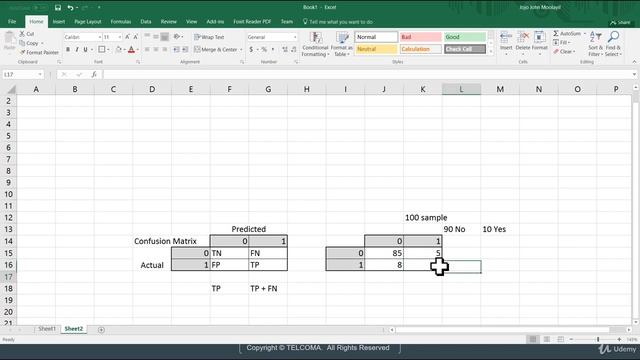Open the font size 11 dropdown
640x360 pixels.
[120, 37]
